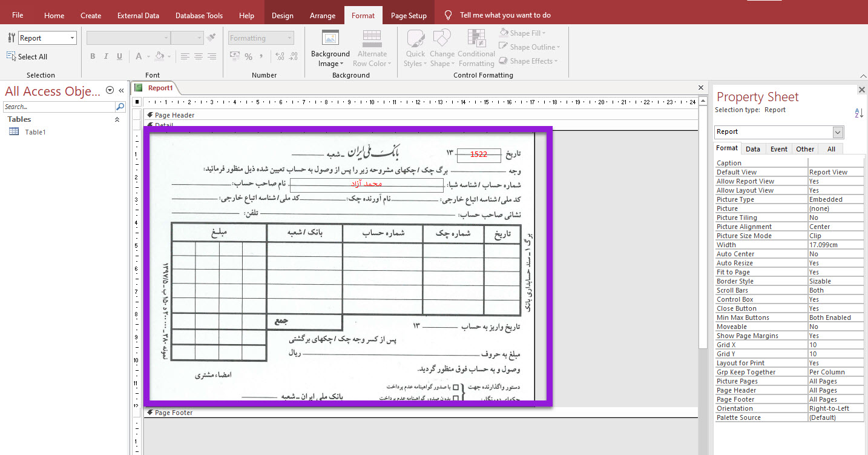Apply Percent number format
Screen dimensions: 868x455
point(248,56)
